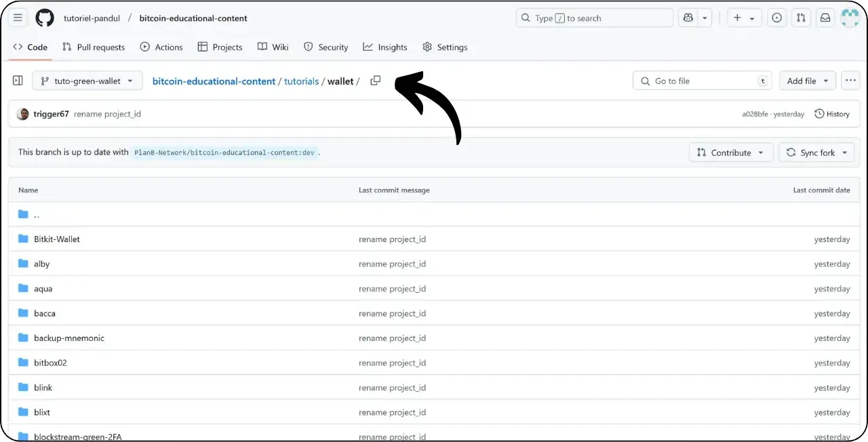Open the tuto-green-wallet branch selector
Screen dimensions: 868x442
87,80
